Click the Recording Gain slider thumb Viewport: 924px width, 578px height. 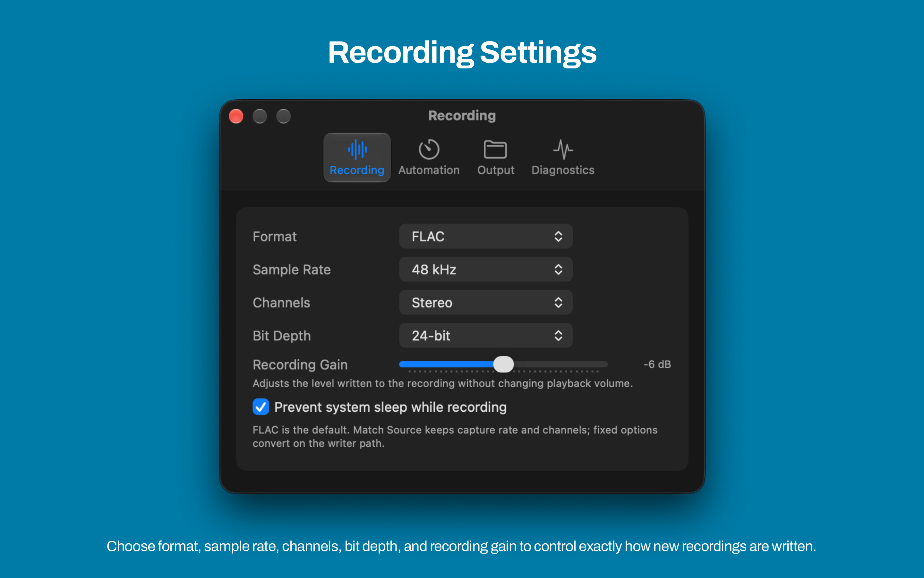click(x=503, y=364)
